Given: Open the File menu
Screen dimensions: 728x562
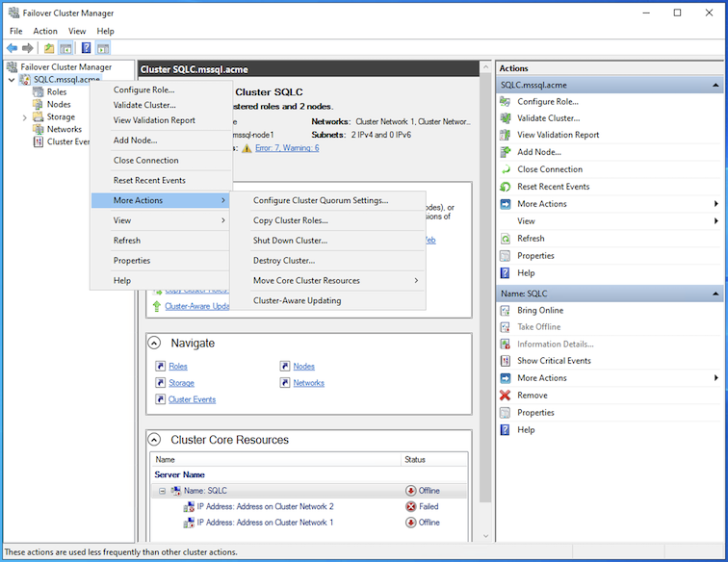Looking at the screenshot, I should [x=15, y=31].
